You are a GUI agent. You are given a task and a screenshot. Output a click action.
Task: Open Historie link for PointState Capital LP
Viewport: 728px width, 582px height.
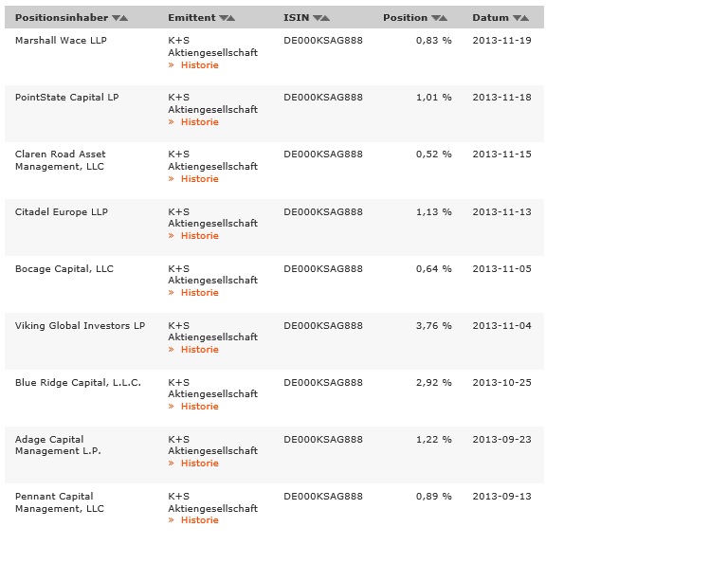[x=200, y=122]
